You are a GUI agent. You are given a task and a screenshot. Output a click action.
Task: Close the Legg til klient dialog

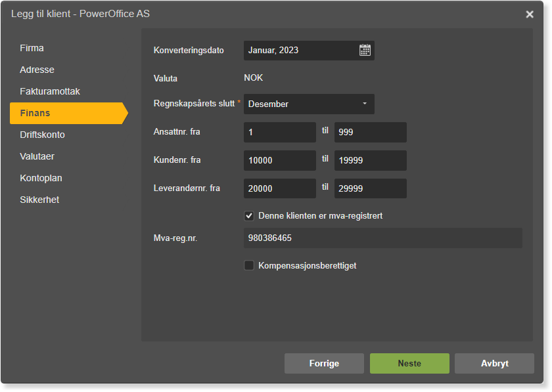point(530,14)
